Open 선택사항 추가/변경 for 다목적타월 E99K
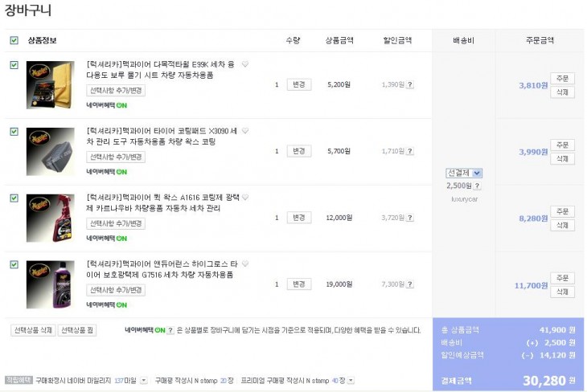Viewport: 587px width, 392px height. pos(116,91)
